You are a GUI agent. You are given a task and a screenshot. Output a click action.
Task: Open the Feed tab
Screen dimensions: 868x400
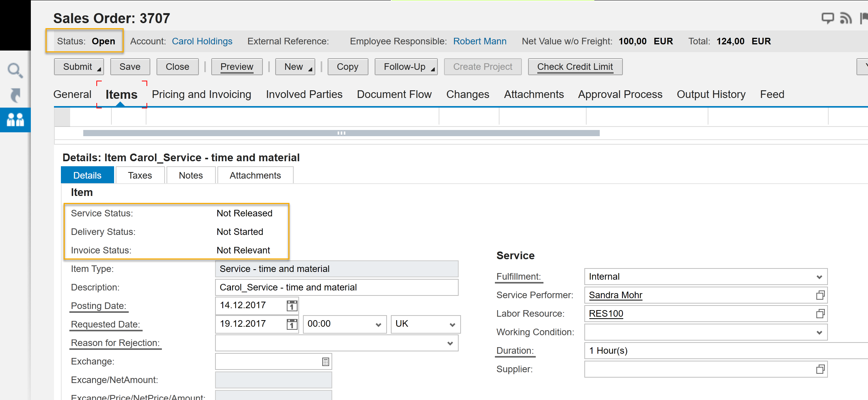(772, 95)
